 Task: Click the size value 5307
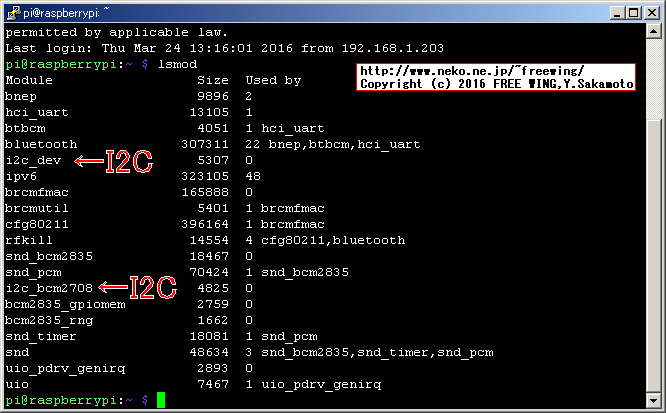pyautogui.click(x=213, y=161)
